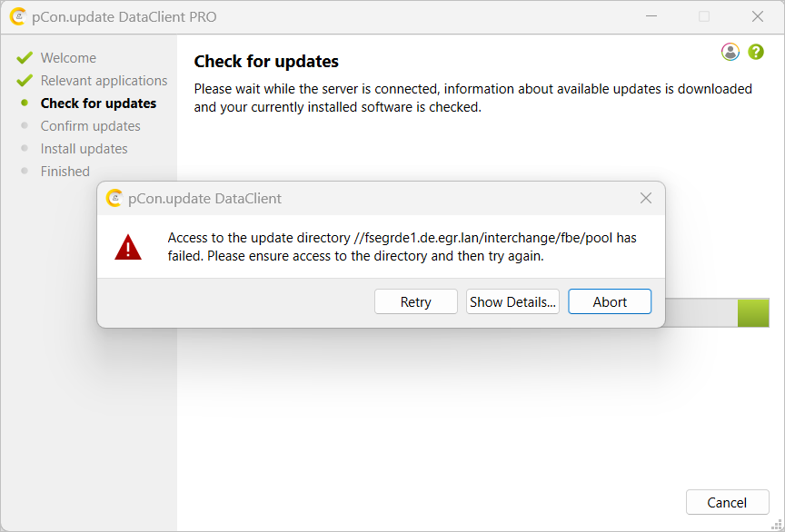
Task: Close the pCon.update DataClient error dialog
Action: (646, 198)
